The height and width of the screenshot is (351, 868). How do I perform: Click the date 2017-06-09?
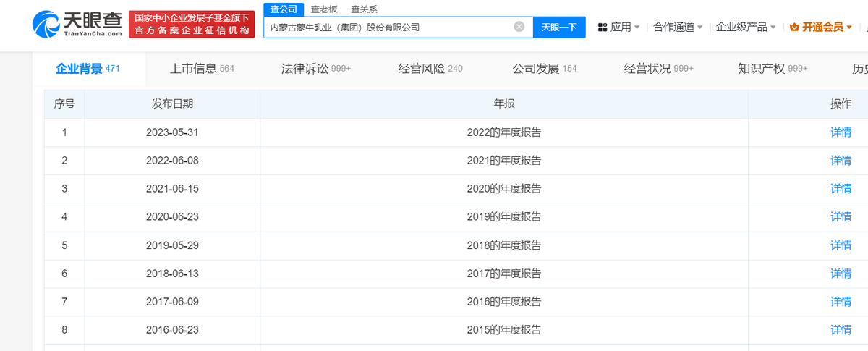point(172,302)
